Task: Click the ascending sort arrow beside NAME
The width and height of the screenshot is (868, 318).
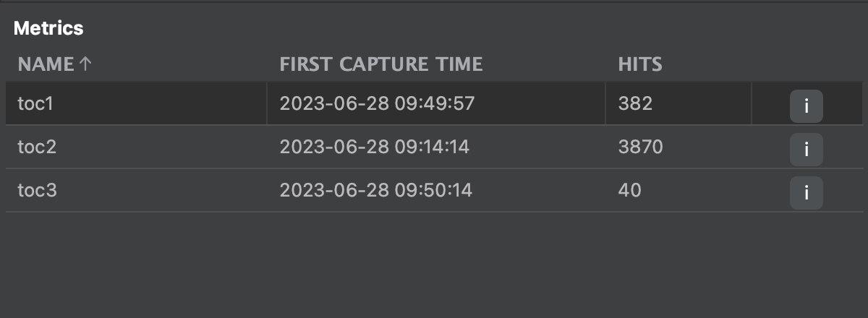Action: coord(85,64)
